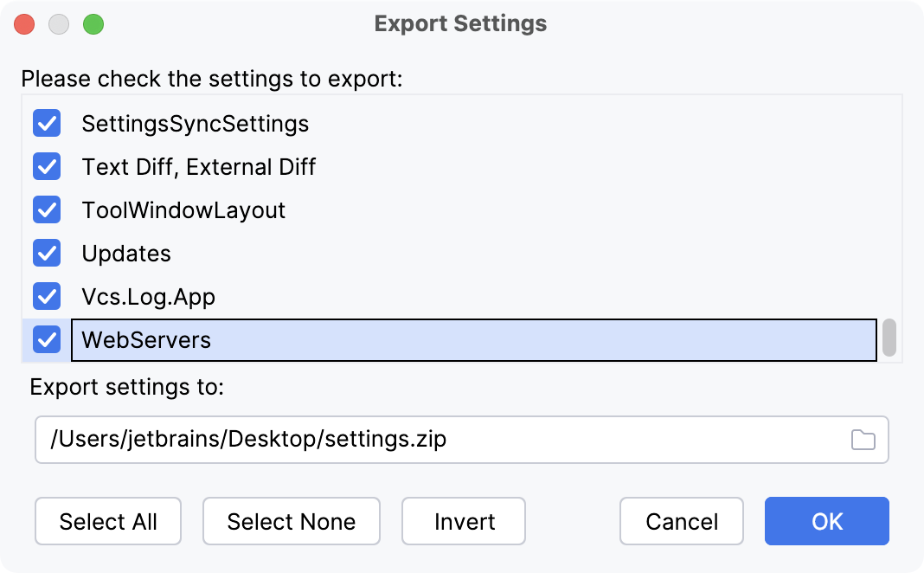
Task: Disable the ToolWindowLayout setting
Action: pyautogui.click(x=46, y=209)
